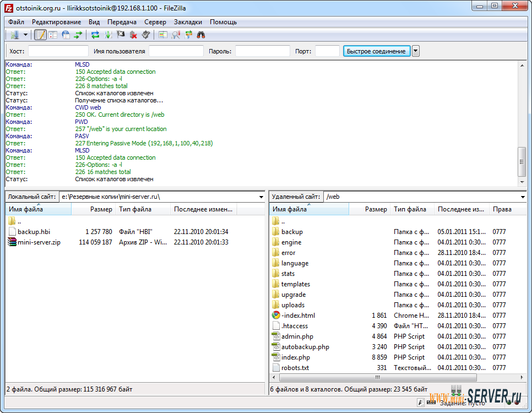
Task: Click message log scroll up arrow
Action: point(522,66)
